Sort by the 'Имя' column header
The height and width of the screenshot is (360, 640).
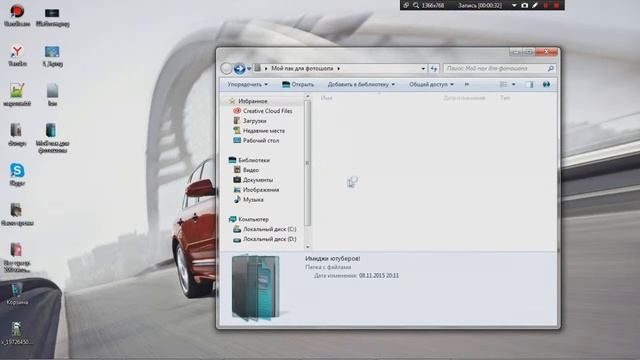point(327,98)
